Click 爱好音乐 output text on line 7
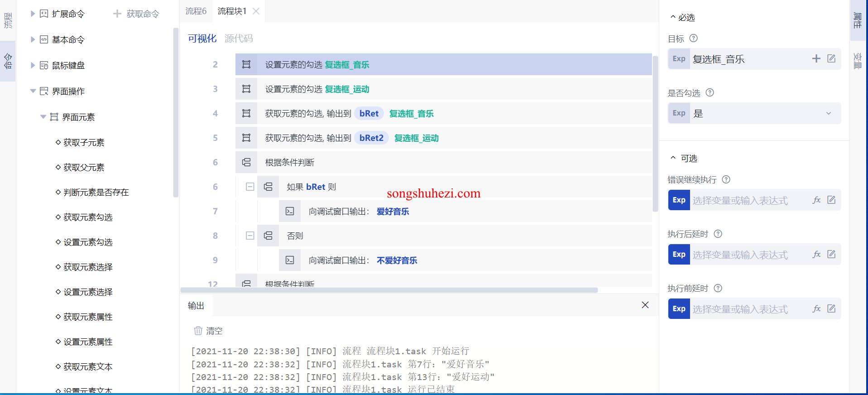The image size is (868, 395). click(x=393, y=212)
